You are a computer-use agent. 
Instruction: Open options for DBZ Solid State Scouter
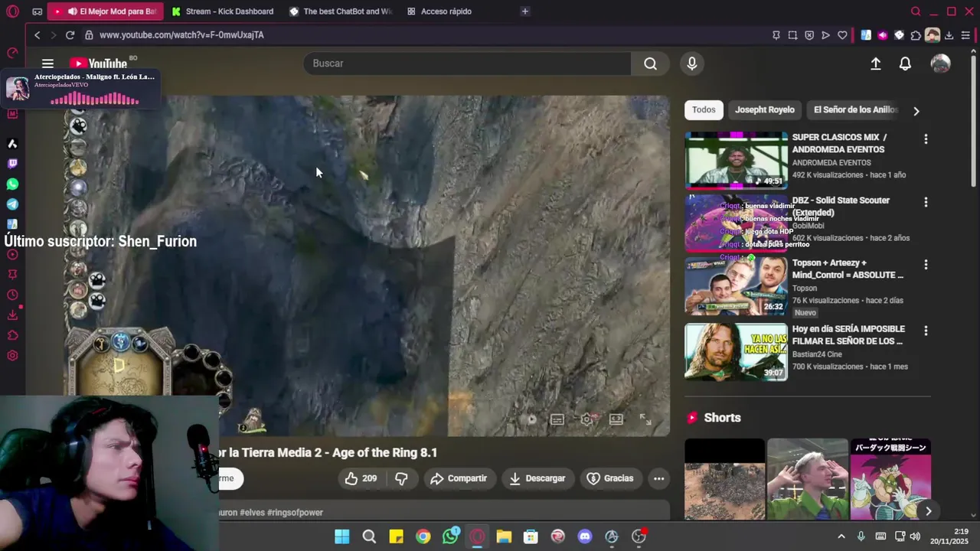pos(926,203)
